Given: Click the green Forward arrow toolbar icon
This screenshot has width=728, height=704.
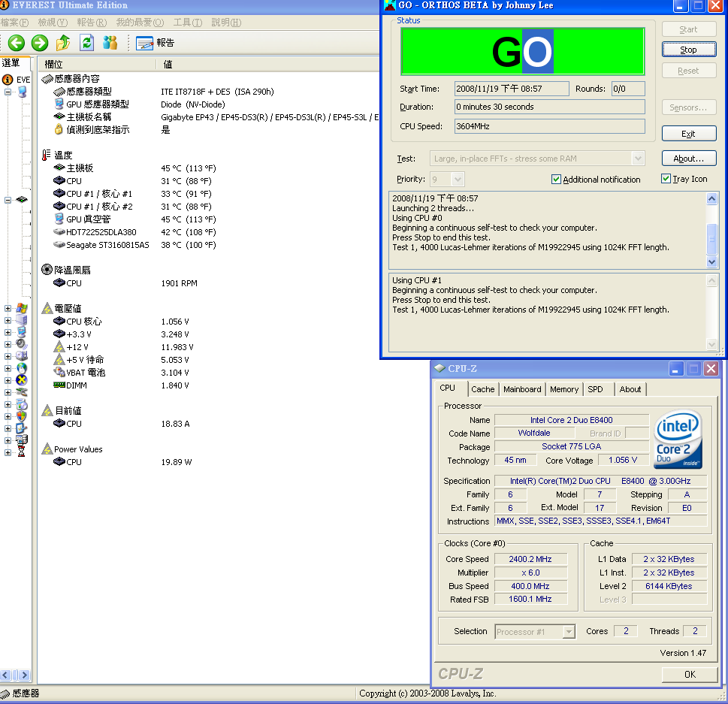Looking at the screenshot, I should coord(40,43).
